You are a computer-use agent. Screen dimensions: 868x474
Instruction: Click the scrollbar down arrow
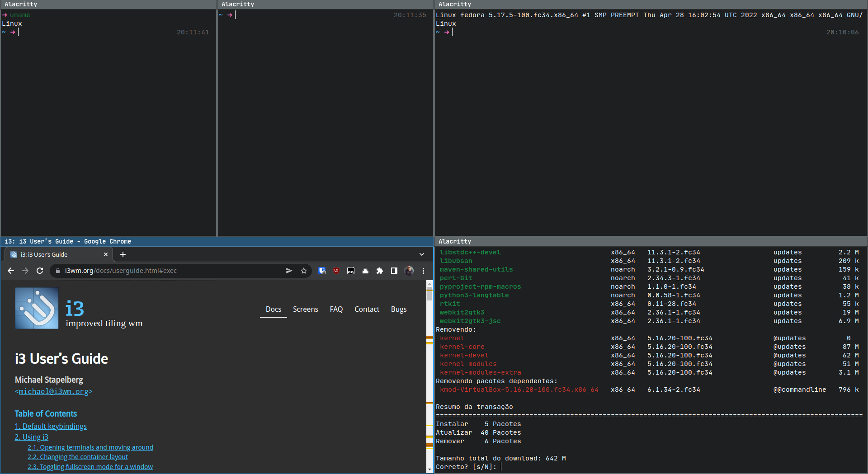tap(429, 469)
